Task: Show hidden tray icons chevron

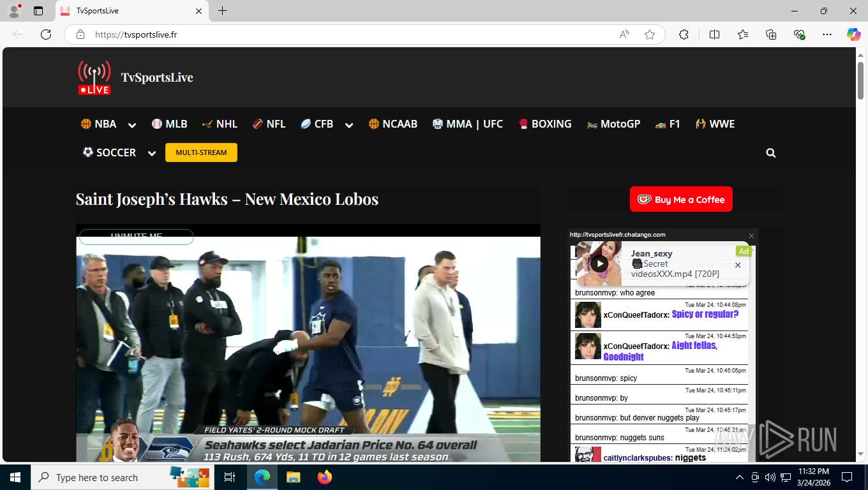Action: 740,477
